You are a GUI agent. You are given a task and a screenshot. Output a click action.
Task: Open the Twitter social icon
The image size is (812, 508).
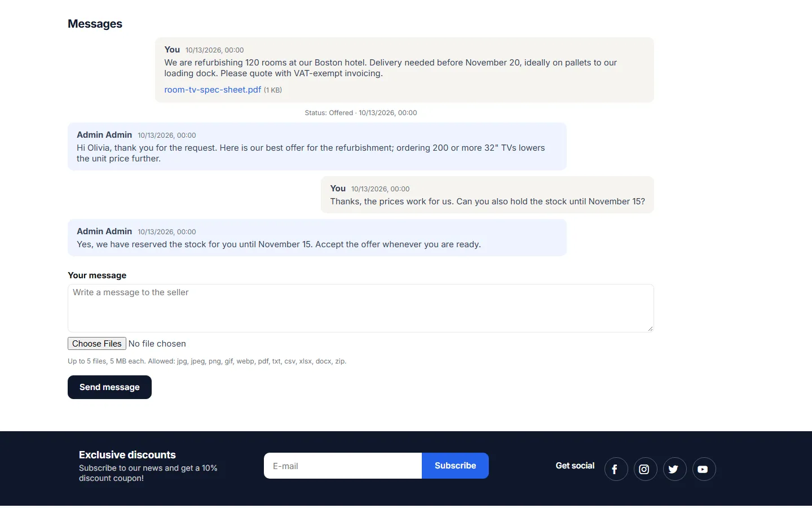674,469
